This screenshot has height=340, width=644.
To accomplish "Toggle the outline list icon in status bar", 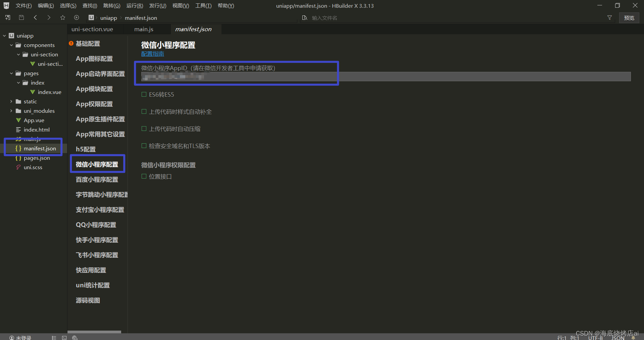I will coord(54,338).
